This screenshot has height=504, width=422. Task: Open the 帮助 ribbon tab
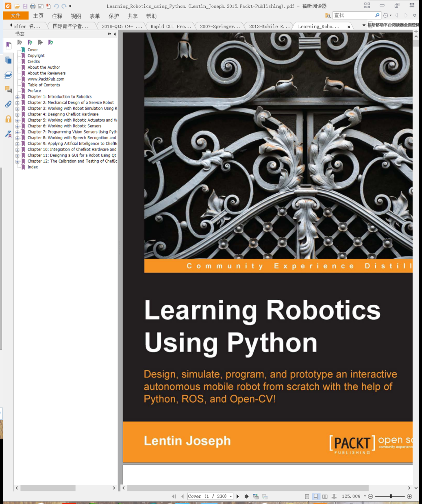pos(151,16)
